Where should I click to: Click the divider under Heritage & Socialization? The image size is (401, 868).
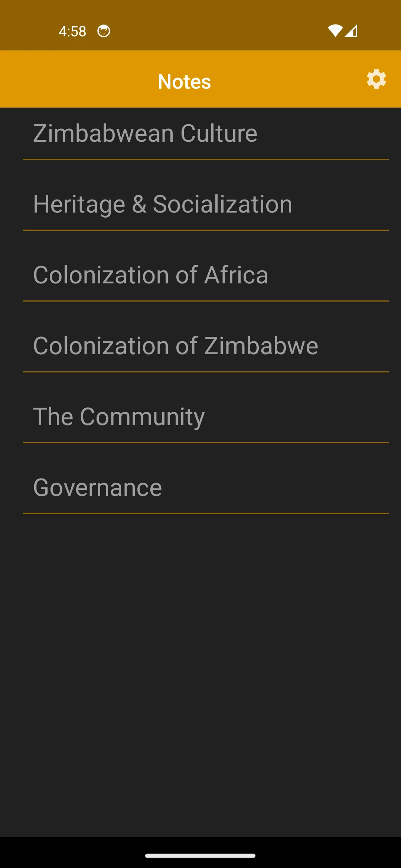206,230
